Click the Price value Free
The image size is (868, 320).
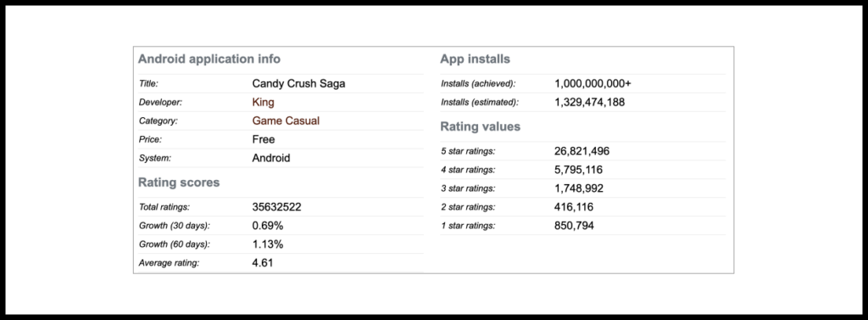(x=264, y=139)
